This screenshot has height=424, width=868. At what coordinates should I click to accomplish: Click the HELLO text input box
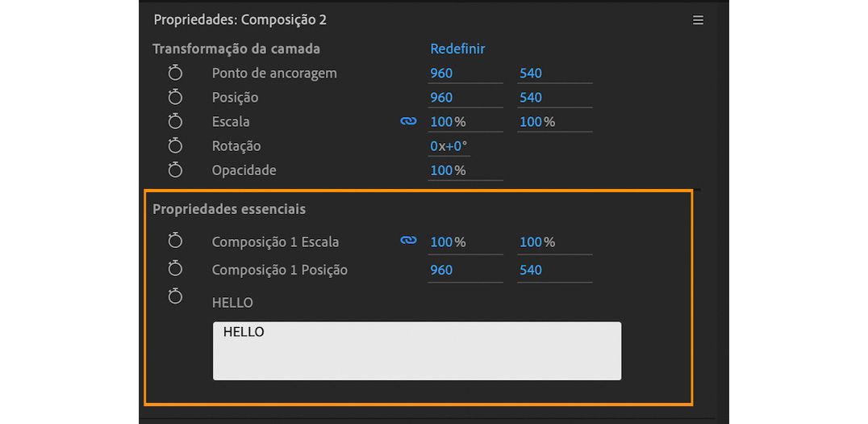416,351
